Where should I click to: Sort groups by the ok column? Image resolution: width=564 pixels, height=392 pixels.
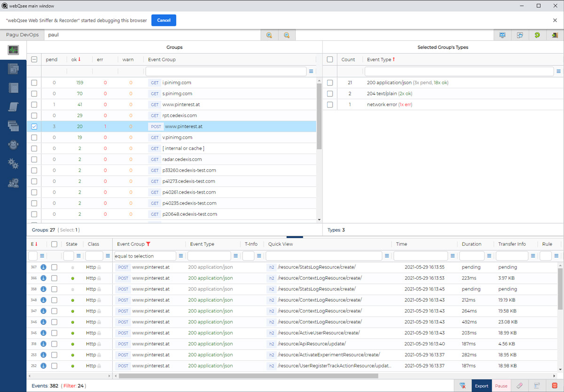coord(76,60)
